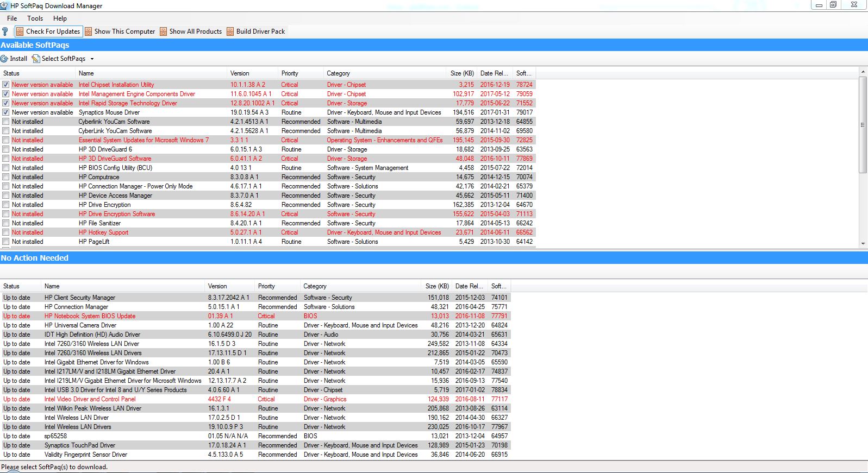Select CyberLink YouCam 4.2.1.5628 row
The image size is (868, 473).
268,131
